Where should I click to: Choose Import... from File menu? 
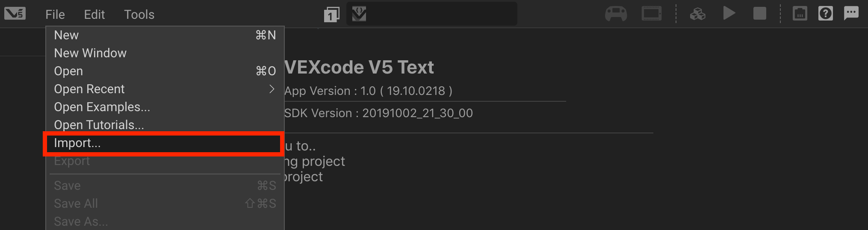77,143
